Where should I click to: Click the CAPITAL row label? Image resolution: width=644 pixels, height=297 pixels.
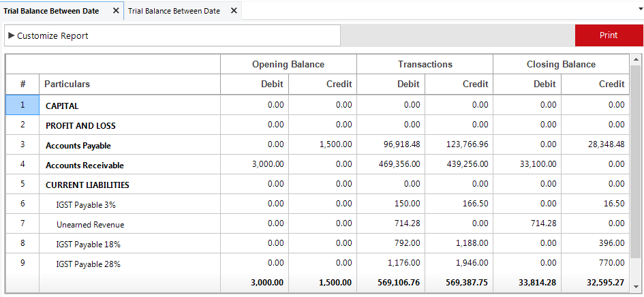pyautogui.click(x=62, y=106)
